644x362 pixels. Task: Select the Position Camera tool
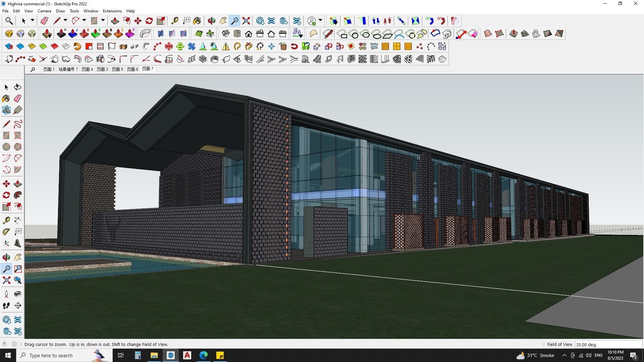tap(6, 294)
